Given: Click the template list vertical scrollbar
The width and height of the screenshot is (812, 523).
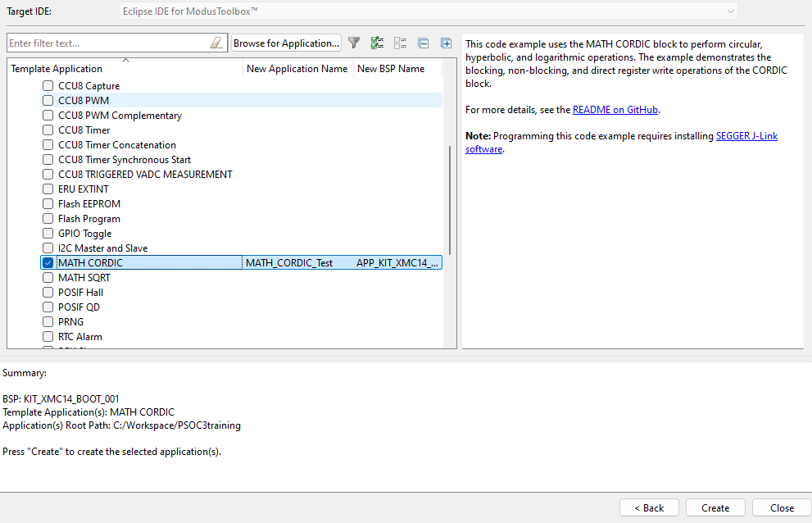Looking at the screenshot, I should pyautogui.click(x=449, y=201).
